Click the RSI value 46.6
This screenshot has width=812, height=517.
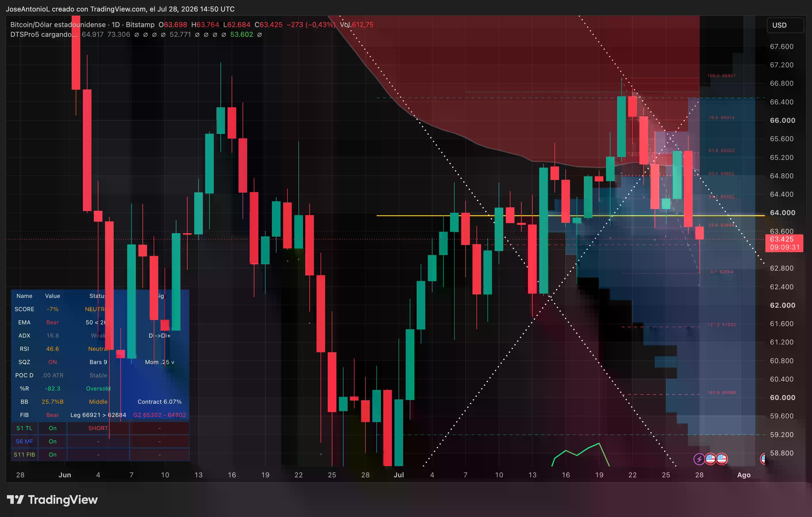[53, 349]
